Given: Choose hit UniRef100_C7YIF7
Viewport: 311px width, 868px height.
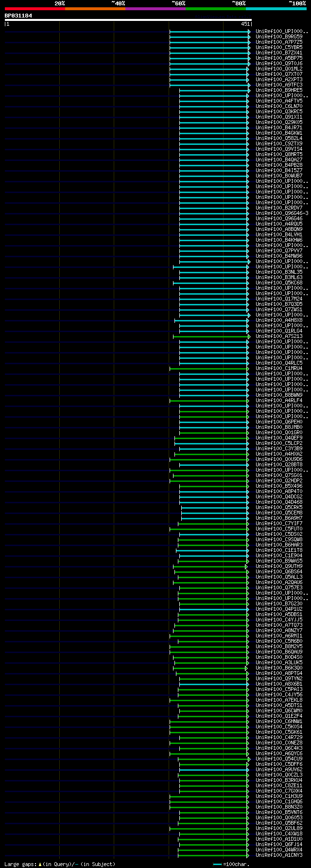Looking at the screenshot, I should coord(279,523).
